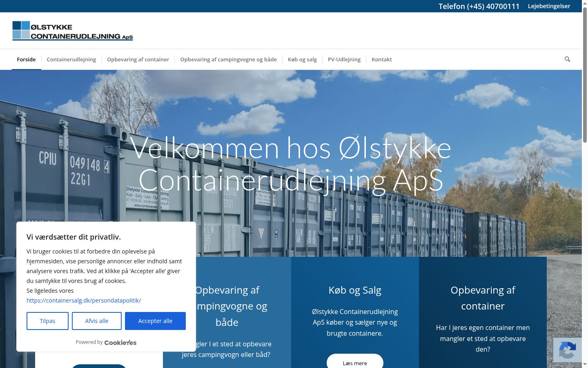
Task: Open the site search magnifier icon
Action: click(567, 59)
